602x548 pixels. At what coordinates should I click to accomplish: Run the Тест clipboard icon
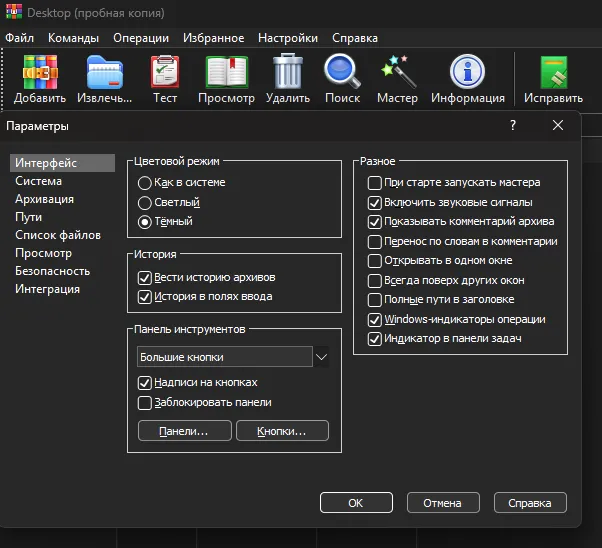pos(165,71)
